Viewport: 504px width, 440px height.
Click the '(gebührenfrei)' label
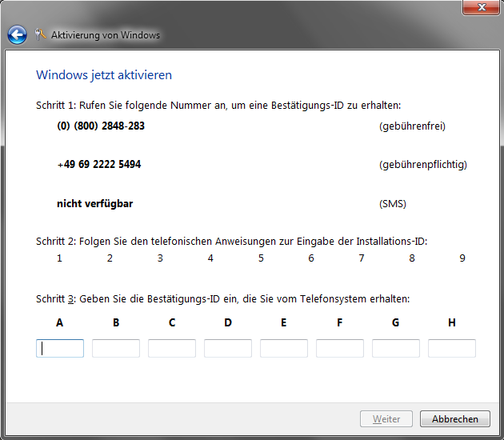click(x=412, y=126)
